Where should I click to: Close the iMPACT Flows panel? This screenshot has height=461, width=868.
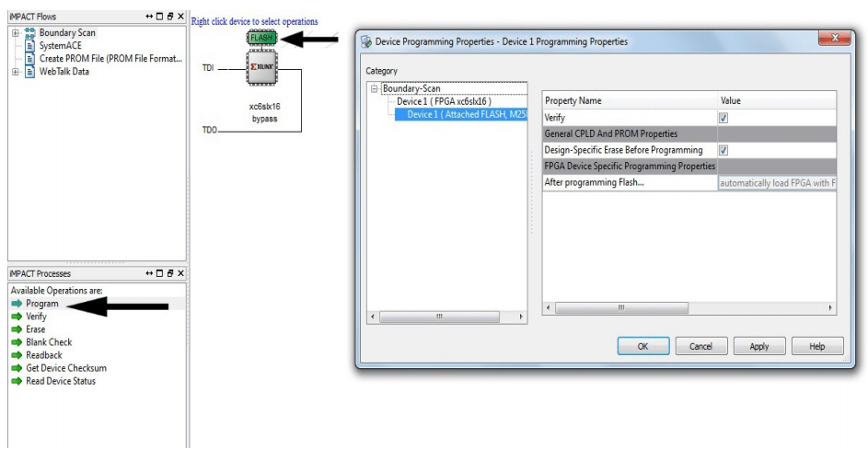tap(180, 18)
